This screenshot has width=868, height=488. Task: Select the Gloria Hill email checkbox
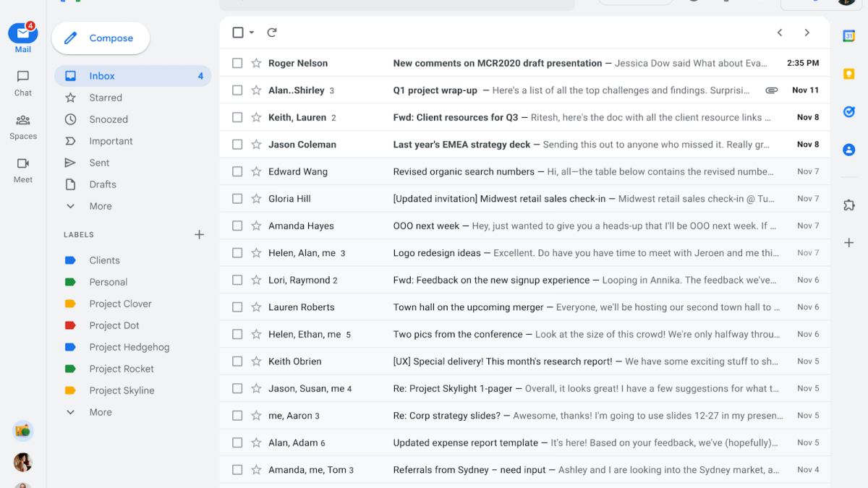(x=237, y=199)
